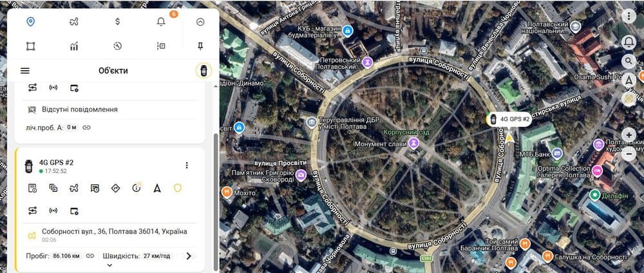
Task: Open the map three-dot options button
Action: tap(629, 17)
